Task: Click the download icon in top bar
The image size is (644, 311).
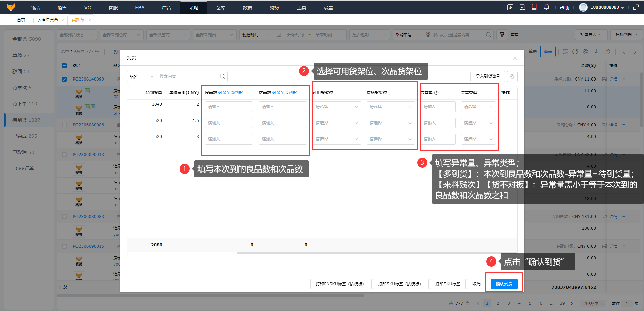Action: pyautogui.click(x=510, y=7)
